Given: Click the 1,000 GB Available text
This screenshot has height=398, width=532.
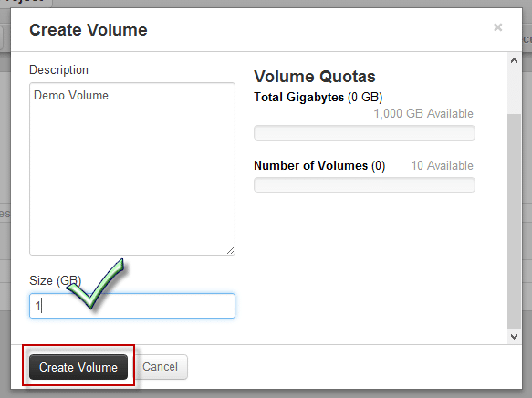Looking at the screenshot, I should pos(423,113).
